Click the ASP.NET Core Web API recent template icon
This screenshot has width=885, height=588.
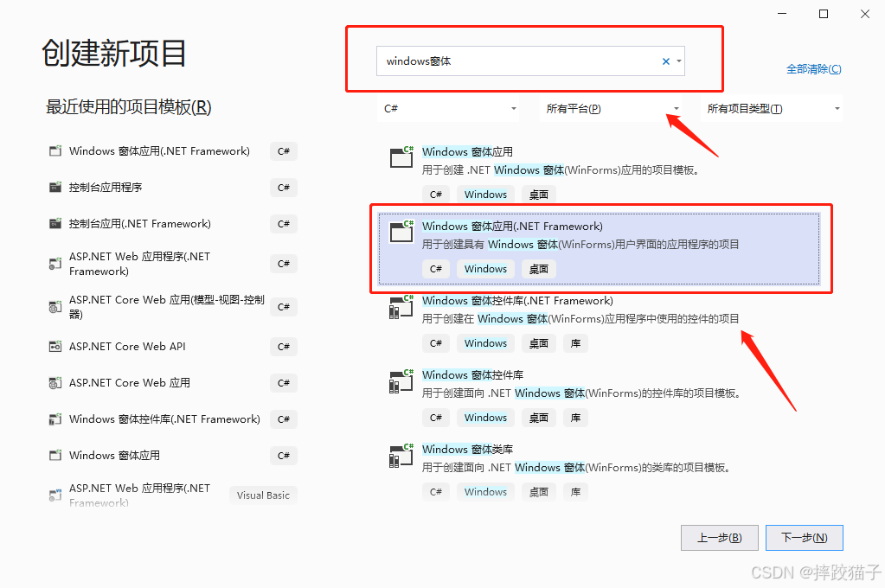click(55, 347)
